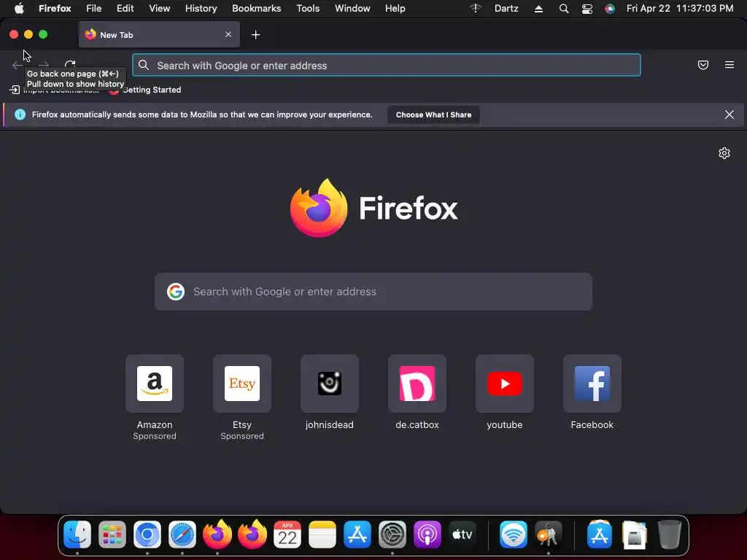This screenshot has width=747, height=560.
Task: Open the Edit menu
Action: (125, 9)
